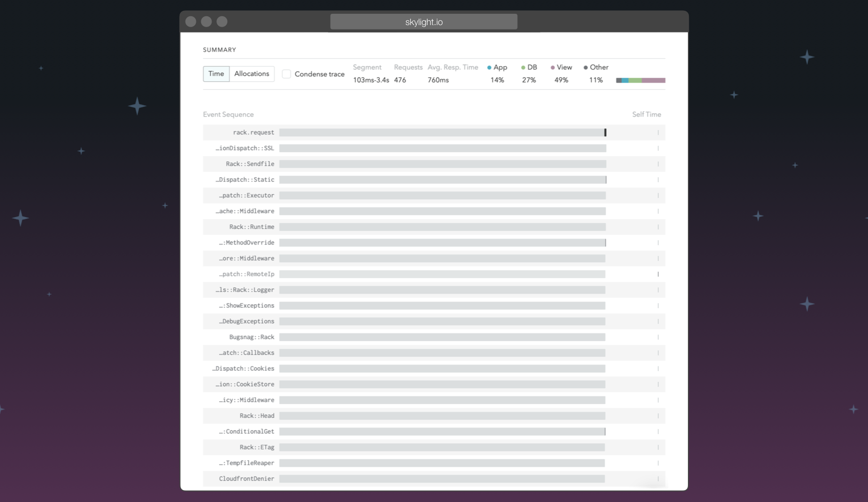This screenshot has height=502, width=868.
Task: Select the ...:TempfileReaper event row
Action: (x=434, y=463)
